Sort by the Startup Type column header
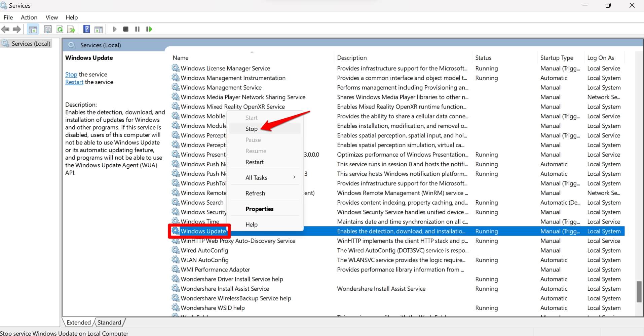This screenshot has width=644, height=336. pyautogui.click(x=561, y=58)
